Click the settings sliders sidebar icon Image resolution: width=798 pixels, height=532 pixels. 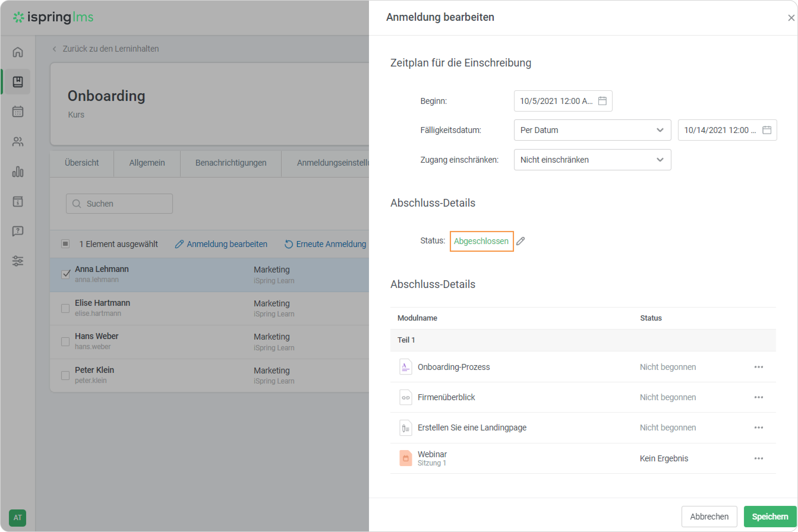(x=18, y=261)
